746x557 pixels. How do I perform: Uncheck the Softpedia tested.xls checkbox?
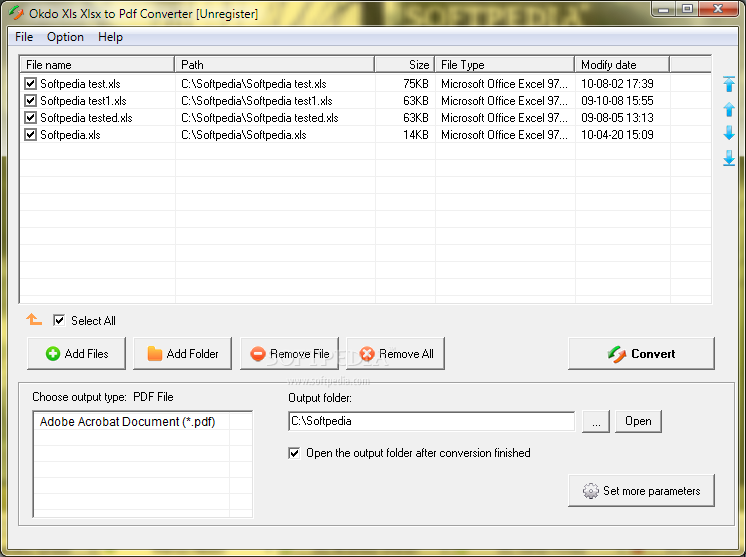(30, 117)
